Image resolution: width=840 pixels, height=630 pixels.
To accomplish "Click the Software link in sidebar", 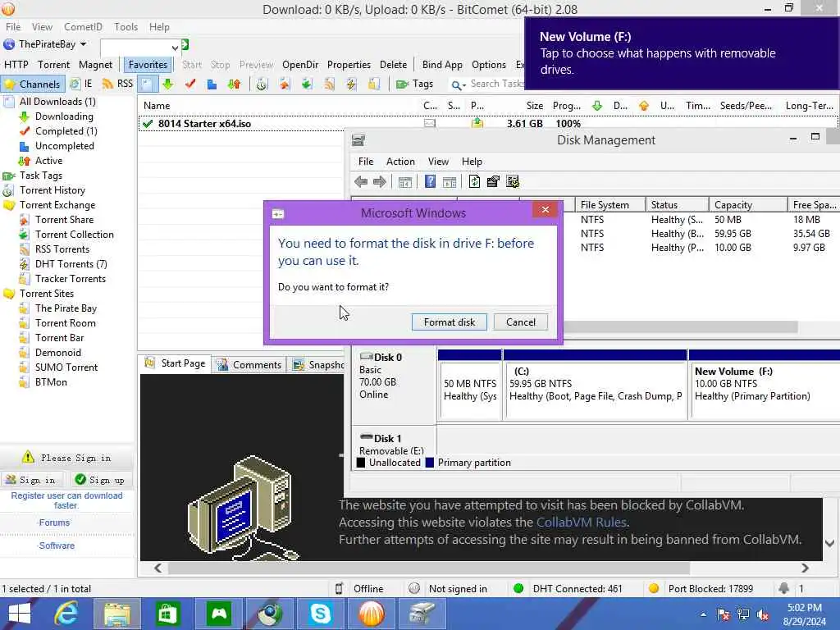I will click(x=57, y=546).
